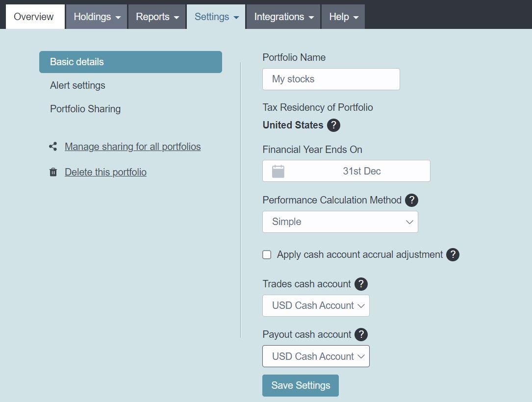The height and width of the screenshot is (402, 532).
Task: Open the Holdings menu
Action: tap(96, 16)
